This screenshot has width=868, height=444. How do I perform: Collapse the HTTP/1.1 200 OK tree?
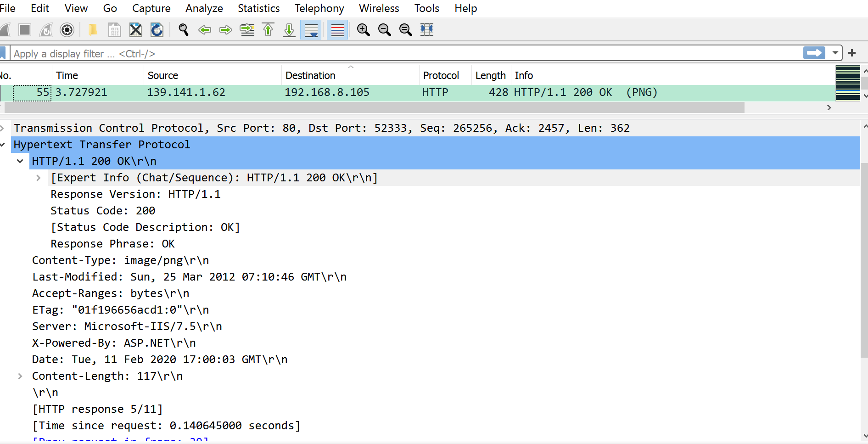click(x=20, y=161)
